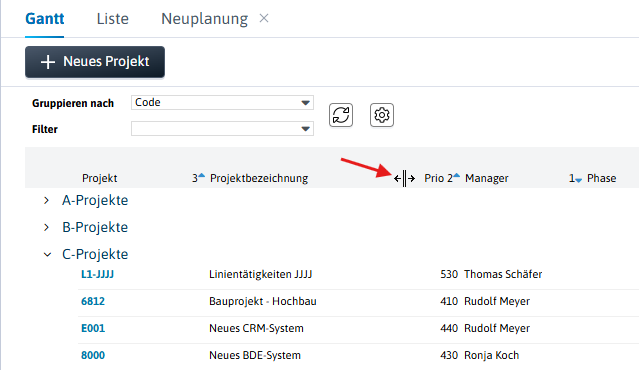
Task: Click priority value 410
Action: point(449,301)
